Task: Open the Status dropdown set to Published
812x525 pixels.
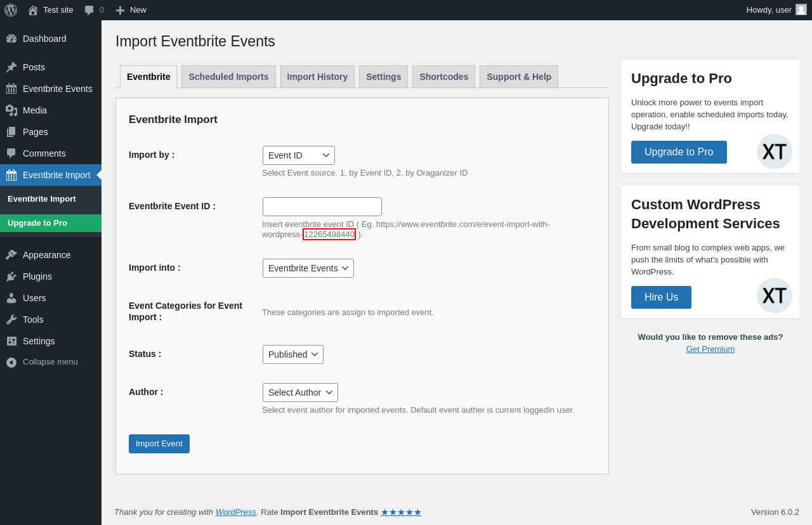Action: pyautogui.click(x=293, y=354)
